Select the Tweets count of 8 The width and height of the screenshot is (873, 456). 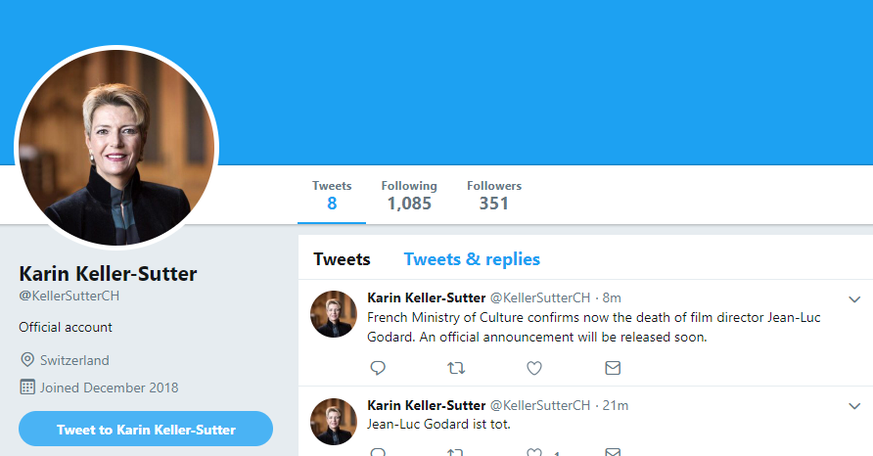click(332, 195)
